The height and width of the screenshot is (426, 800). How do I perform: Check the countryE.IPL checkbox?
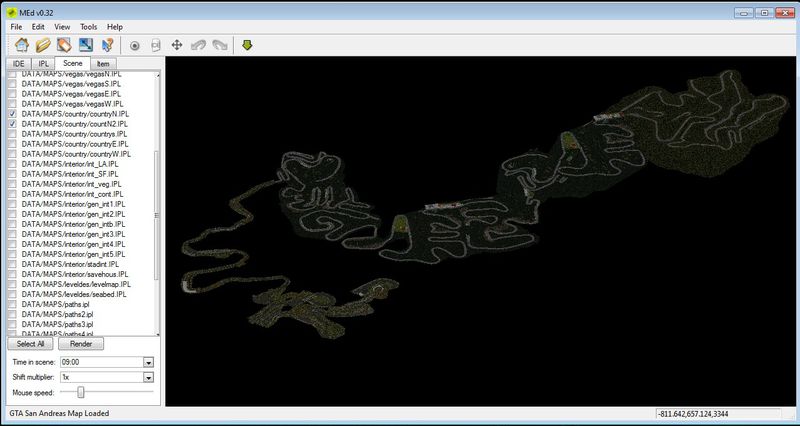13,144
